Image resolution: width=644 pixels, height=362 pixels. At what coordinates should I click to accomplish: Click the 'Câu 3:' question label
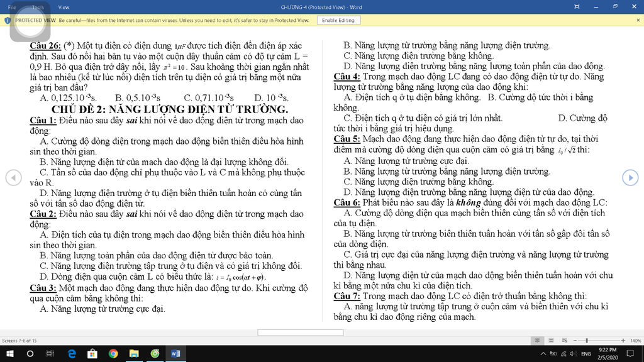pos(43,288)
